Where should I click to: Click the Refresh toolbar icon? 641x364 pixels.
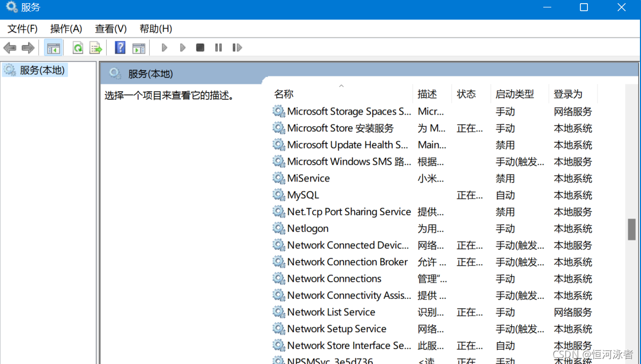point(78,48)
